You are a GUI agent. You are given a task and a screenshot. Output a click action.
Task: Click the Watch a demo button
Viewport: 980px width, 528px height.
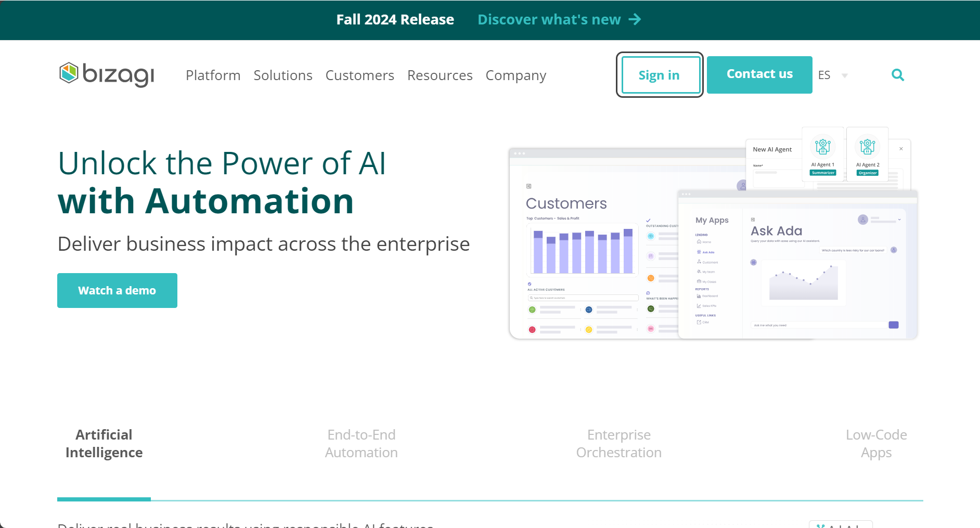click(x=117, y=290)
